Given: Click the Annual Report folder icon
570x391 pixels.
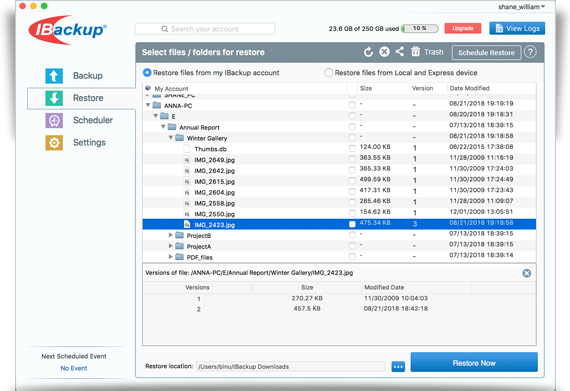Looking at the screenshot, I should coord(172,127).
